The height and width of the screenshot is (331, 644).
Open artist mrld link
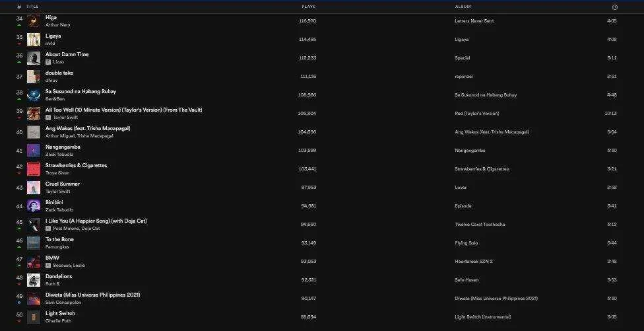pos(50,43)
